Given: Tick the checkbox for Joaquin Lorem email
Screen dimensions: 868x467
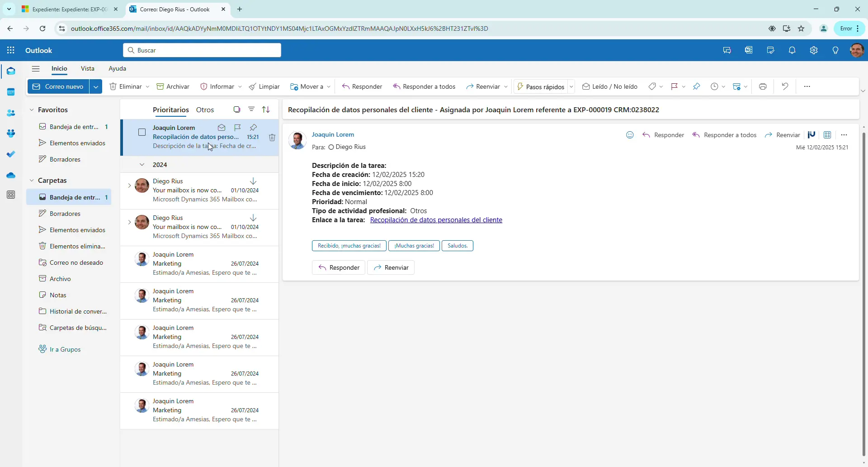Looking at the screenshot, I should 142,132.
